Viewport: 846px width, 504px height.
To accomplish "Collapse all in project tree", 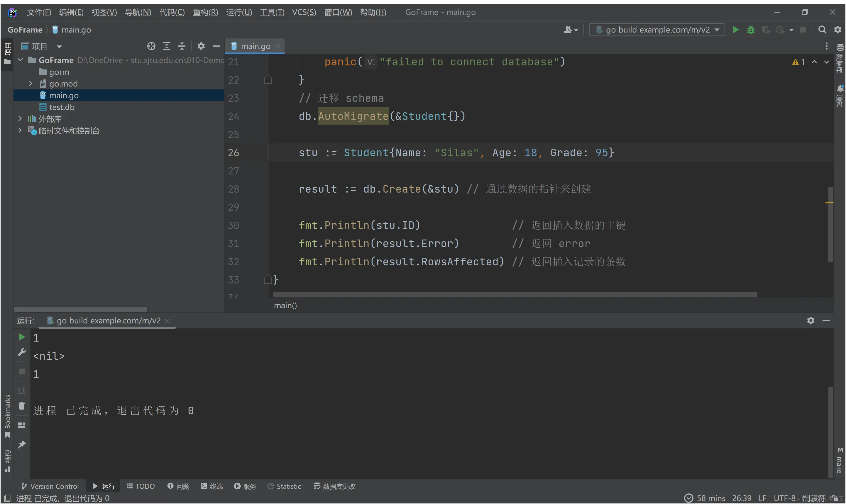I will coord(182,46).
